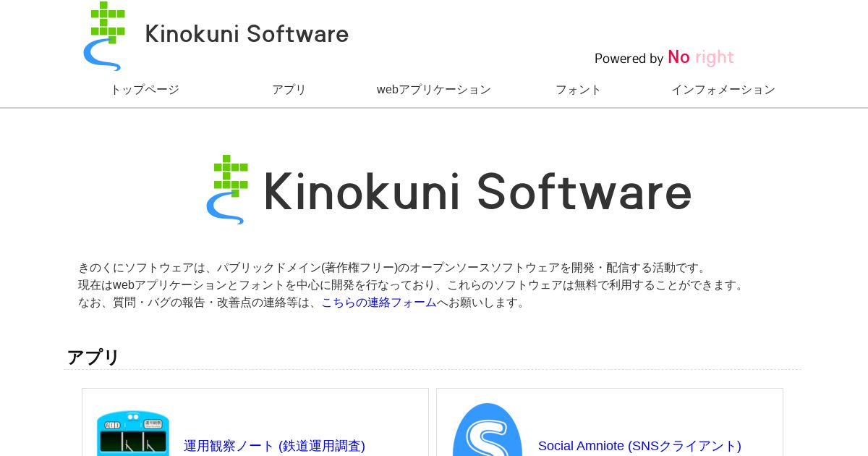This screenshot has height=456, width=868.
Task: Click the Kinokuni Software header title text
Action: tap(247, 34)
